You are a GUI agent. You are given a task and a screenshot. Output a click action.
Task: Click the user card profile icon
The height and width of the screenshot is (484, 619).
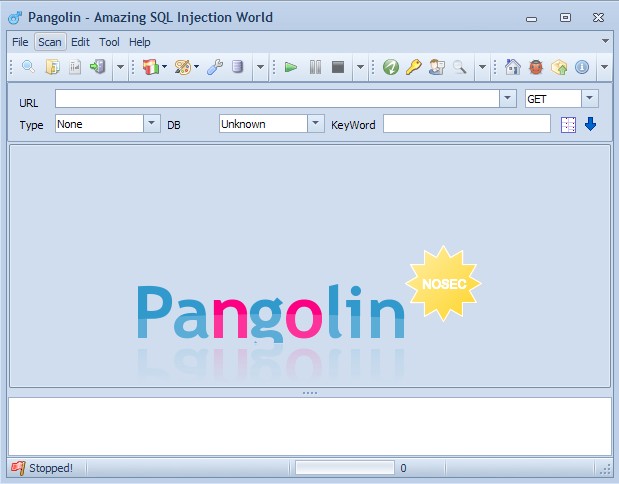437,67
